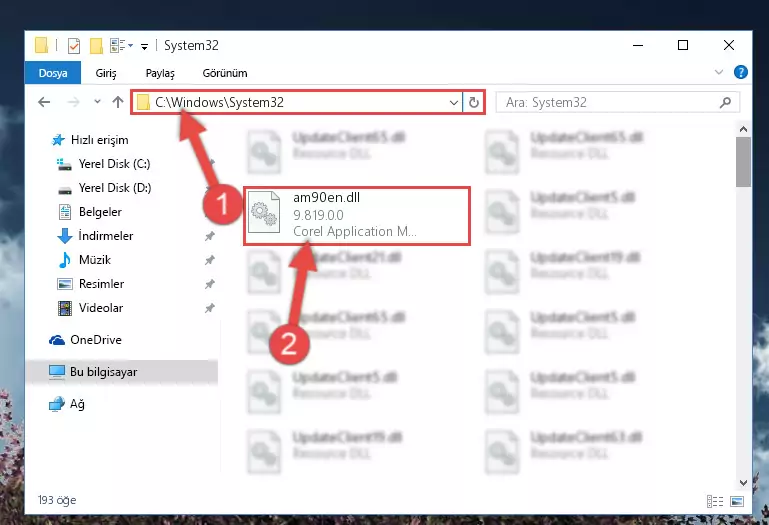Image resolution: width=769 pixels, height=525 pixels.
Task: Open Help with the question mark icon
Action: pyautogui.click(x=741, y=73)
